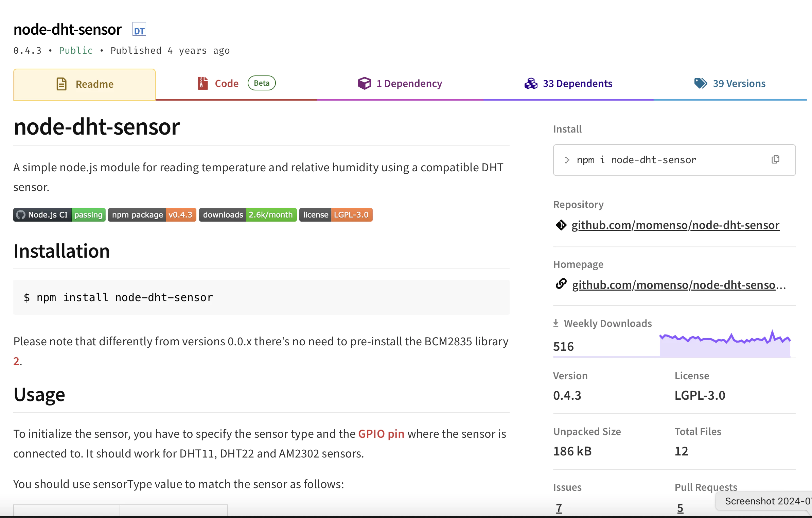Click the Dependents cubes icon
This screenshot has width=812, height=518.
pyautogui.click(x=531, y=83)
